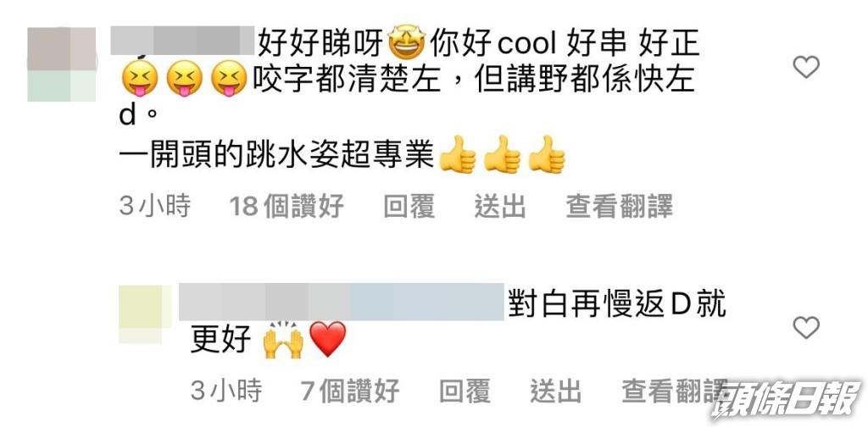Screen dimensions: 868x427
Task: Open the first commenter's profile picture
Action: (61, 64)
